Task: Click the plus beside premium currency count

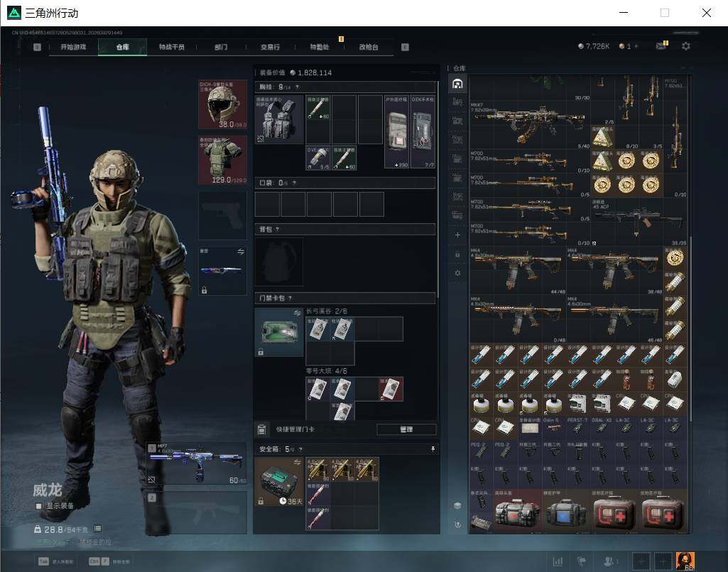Action: pyautogui.click(x=636, y=46)
